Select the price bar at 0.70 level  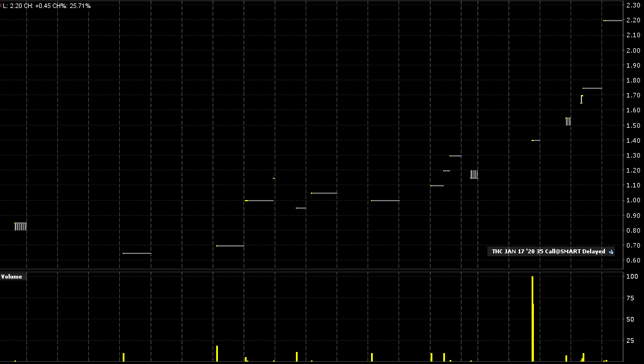click(230, 246)
